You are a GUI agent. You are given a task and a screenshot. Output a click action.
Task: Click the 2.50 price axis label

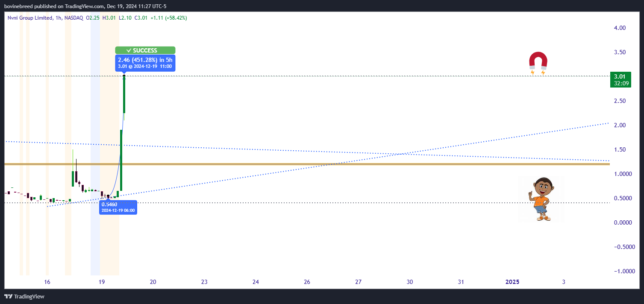(x=619, y=101)
